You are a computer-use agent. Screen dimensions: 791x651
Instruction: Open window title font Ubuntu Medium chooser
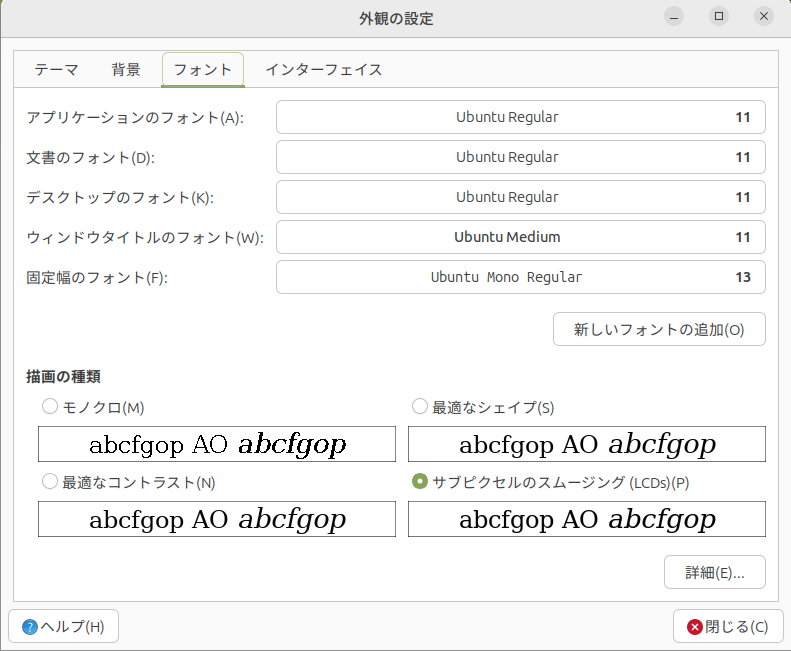521,237
